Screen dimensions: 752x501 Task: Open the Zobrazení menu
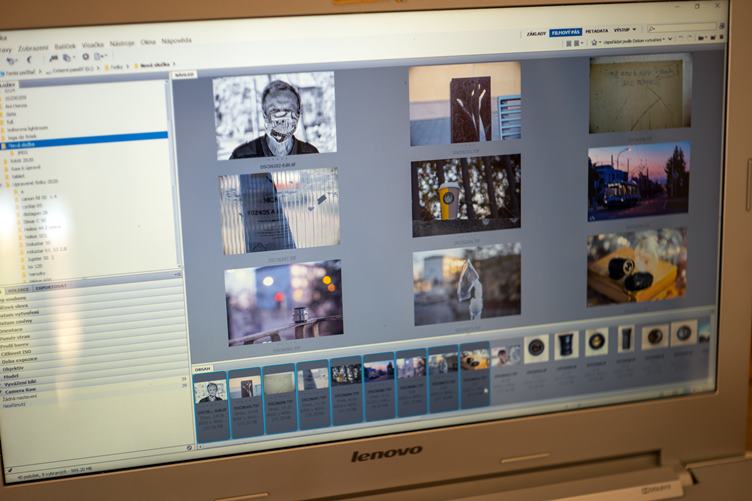coord(33,48)
